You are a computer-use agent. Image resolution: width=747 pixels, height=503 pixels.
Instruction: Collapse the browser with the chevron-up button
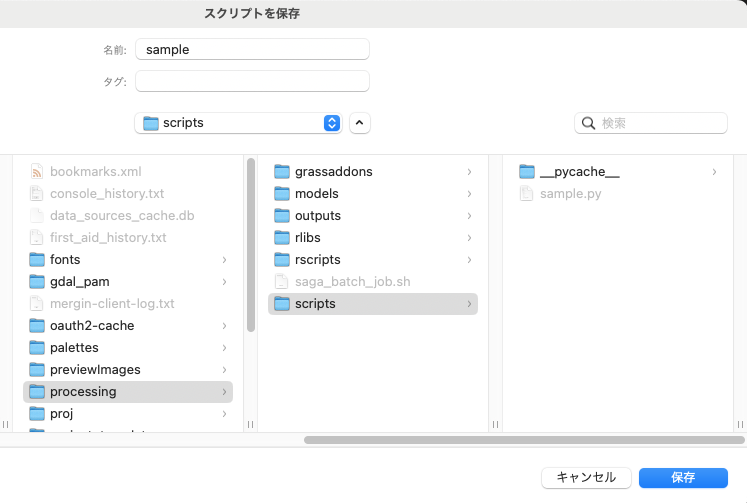360,123
